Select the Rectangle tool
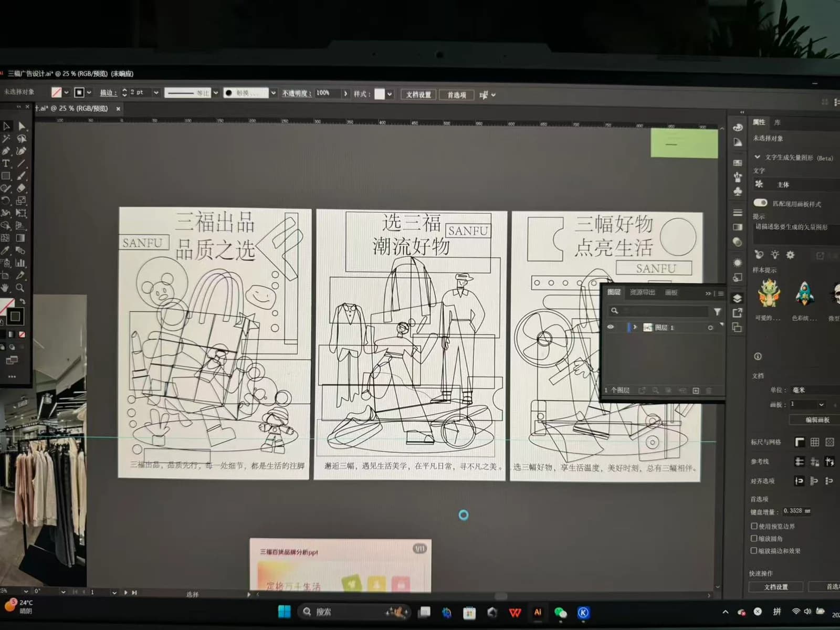Viewport: 840px width, 630px height. point(6,176)
